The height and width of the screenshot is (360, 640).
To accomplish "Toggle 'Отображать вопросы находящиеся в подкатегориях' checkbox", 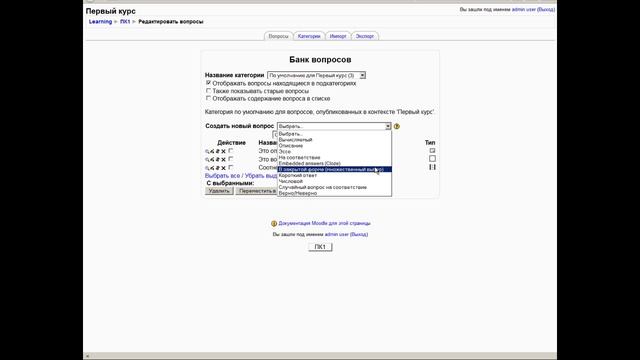I will (x=208, y=83).
